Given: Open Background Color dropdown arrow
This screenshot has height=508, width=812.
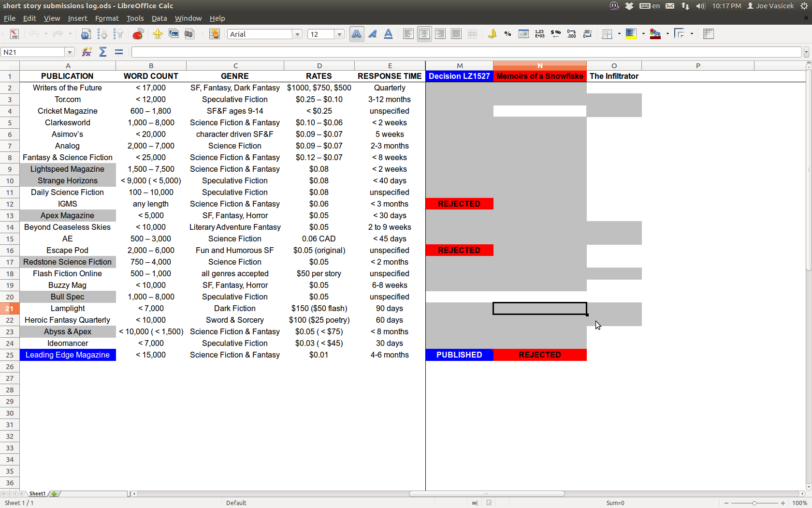Looking at the screenshot, I should (x=643, y=34).
